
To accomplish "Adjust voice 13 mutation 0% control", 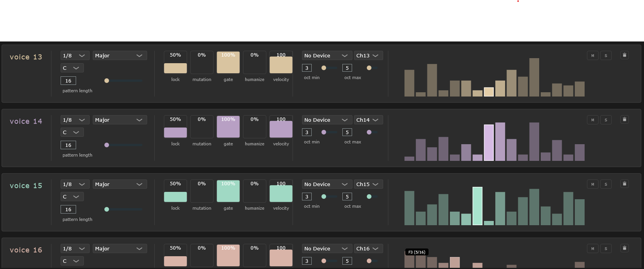I will 202,62.
